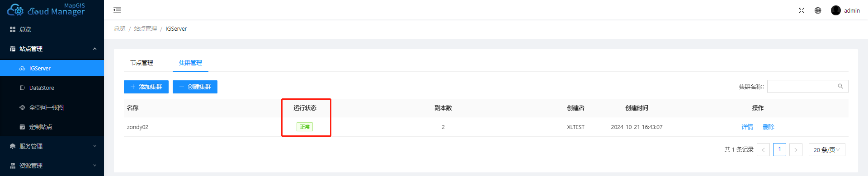Click the admin user avatar
This screenshot has width=868, height=176.
pos(836,10)
